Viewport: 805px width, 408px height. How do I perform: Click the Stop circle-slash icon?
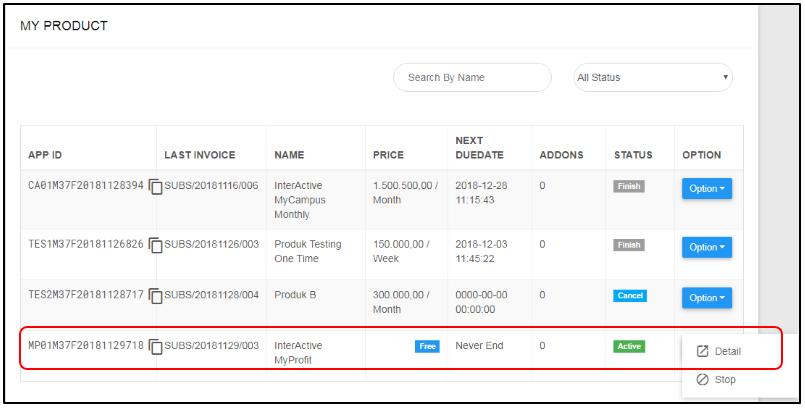[702, 380]
